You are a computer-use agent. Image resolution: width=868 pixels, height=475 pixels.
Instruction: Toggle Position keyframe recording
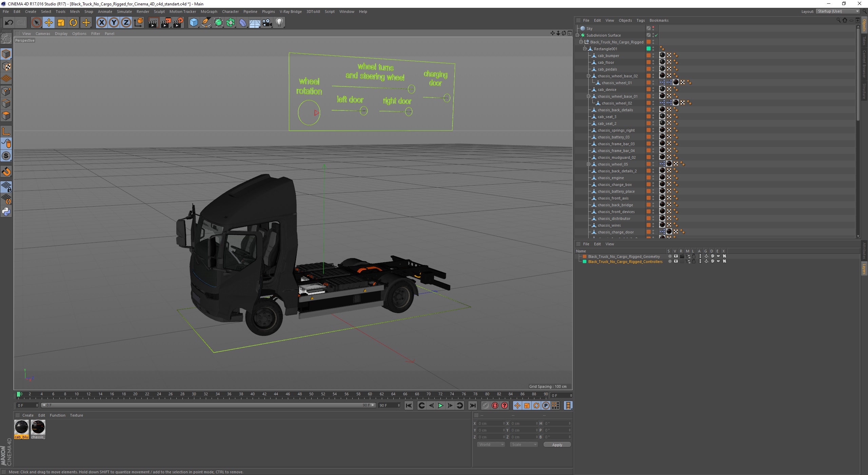coord(517,405)
